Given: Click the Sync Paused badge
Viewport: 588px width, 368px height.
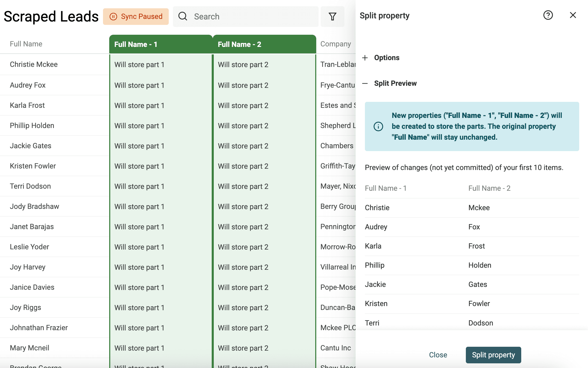Looking at the screenshot, I should (136, 17).
